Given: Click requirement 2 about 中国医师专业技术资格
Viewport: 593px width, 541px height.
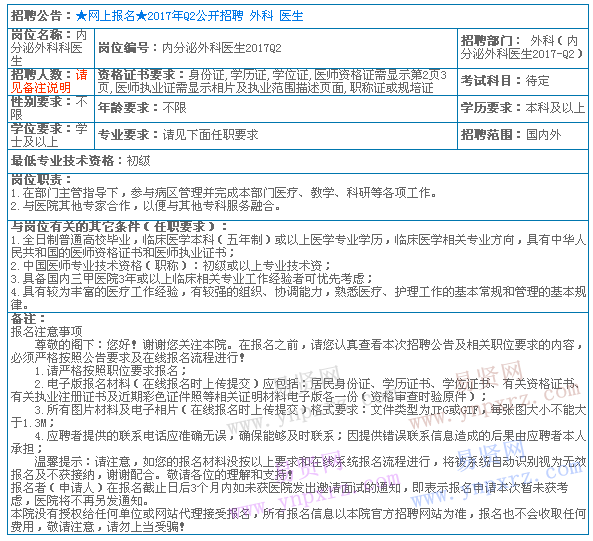Looking at the screenshot, I should [171, 266].
